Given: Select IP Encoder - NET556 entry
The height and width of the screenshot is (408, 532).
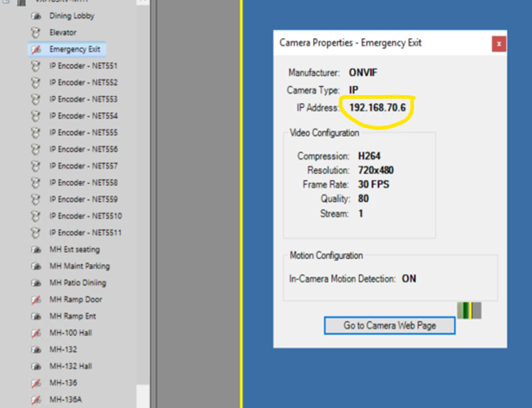Looking at the screenshot, I should tap(83, 149).
